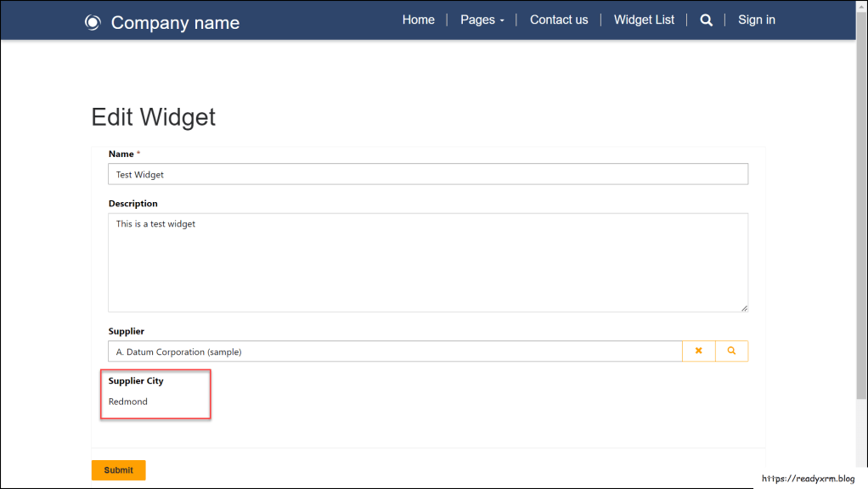Open the navbar search magnifier icon
This screenshot has height=489, width=868.
point(706,20)
